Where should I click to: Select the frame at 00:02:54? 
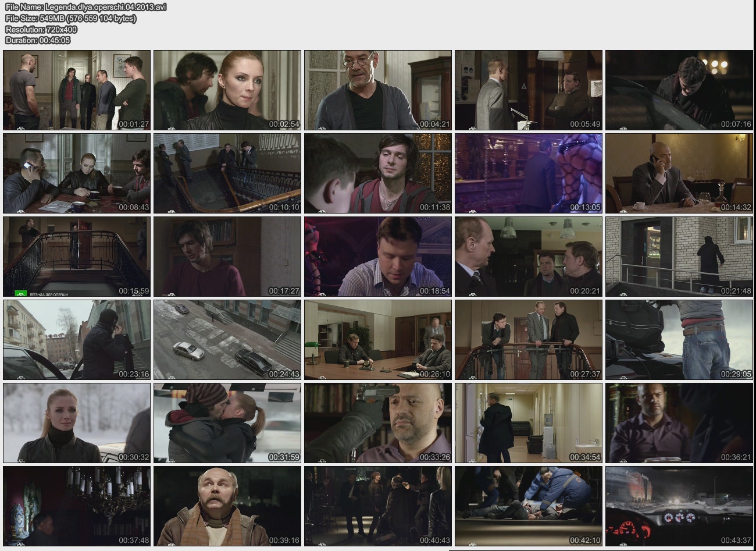click(x=227, y=90)
